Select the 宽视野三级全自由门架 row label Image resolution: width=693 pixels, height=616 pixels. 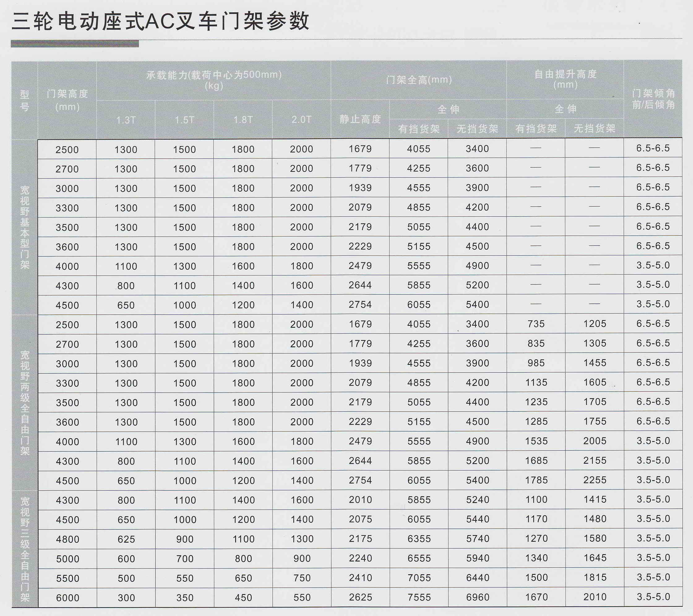[x=25, y=549]
